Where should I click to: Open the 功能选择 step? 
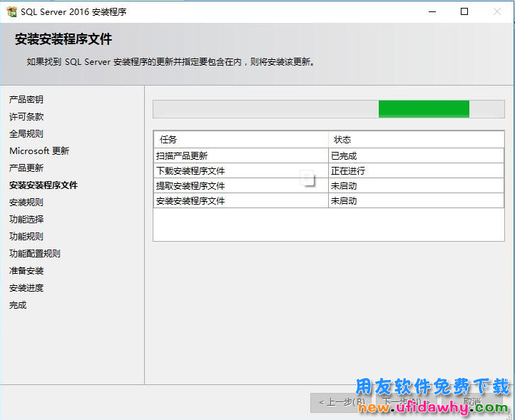(x=26, y=220)
